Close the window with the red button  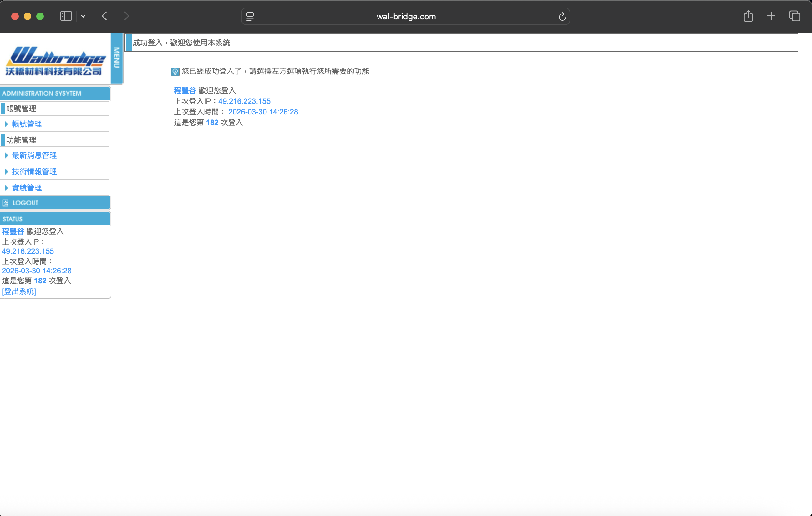15,16
